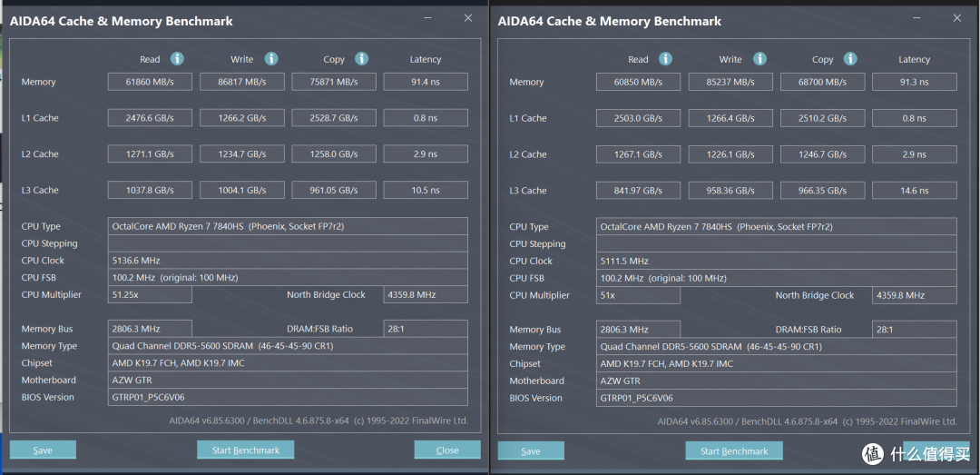Click Memory Type field in right window

(x=776, y=346)
